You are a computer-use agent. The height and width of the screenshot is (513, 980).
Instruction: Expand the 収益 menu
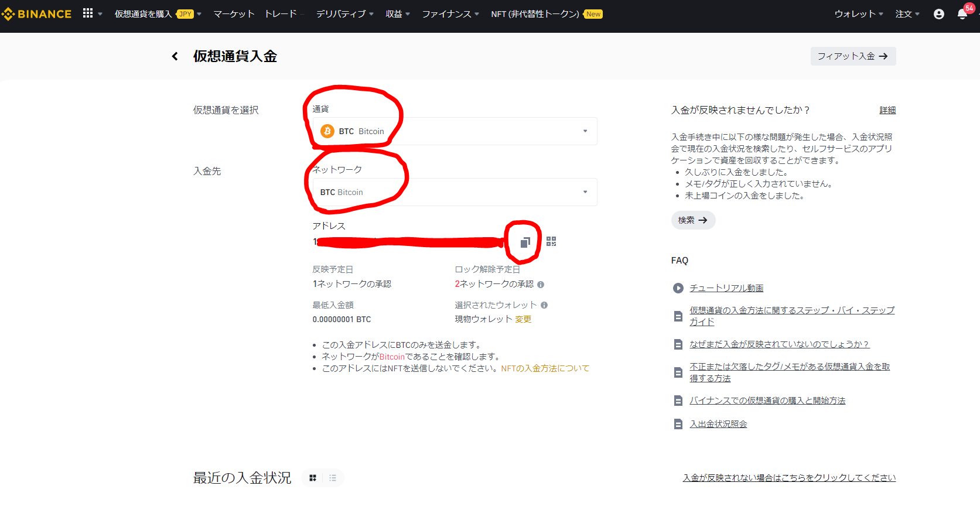point(398,14)
